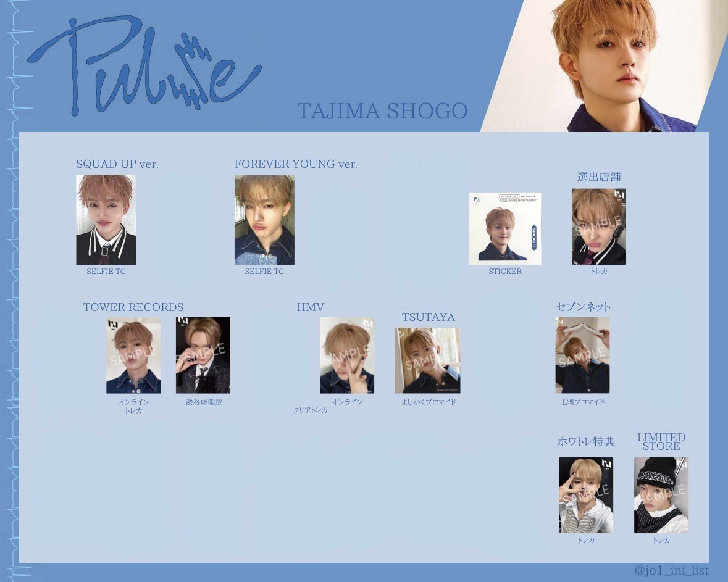
Task: Click the オンライン caption under HMV card
Action: [347, 402]
